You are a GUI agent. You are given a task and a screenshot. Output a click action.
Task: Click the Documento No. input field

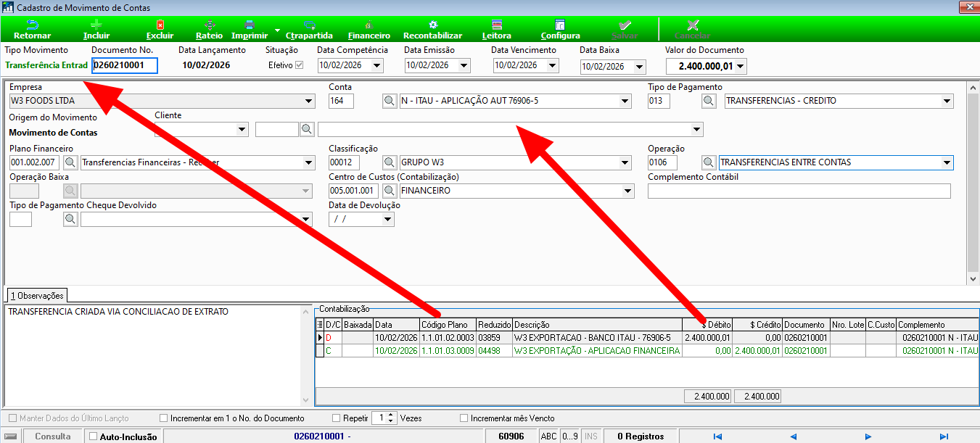[124, 65]
